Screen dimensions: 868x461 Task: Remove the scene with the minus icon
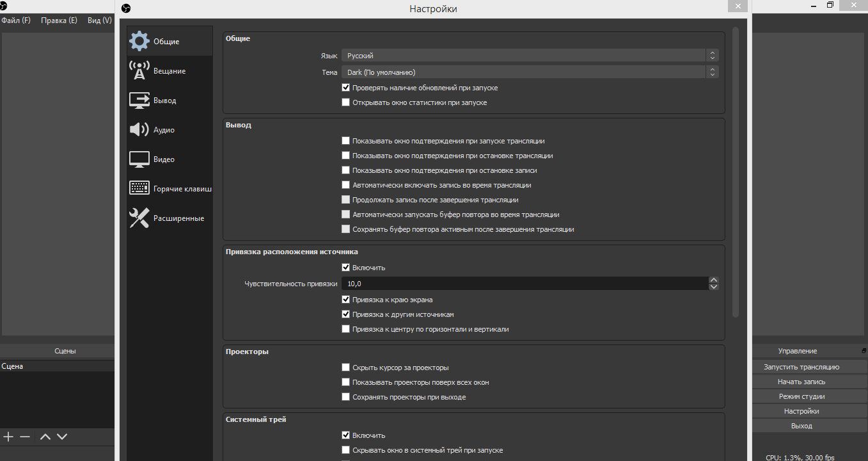coord(25,437)
